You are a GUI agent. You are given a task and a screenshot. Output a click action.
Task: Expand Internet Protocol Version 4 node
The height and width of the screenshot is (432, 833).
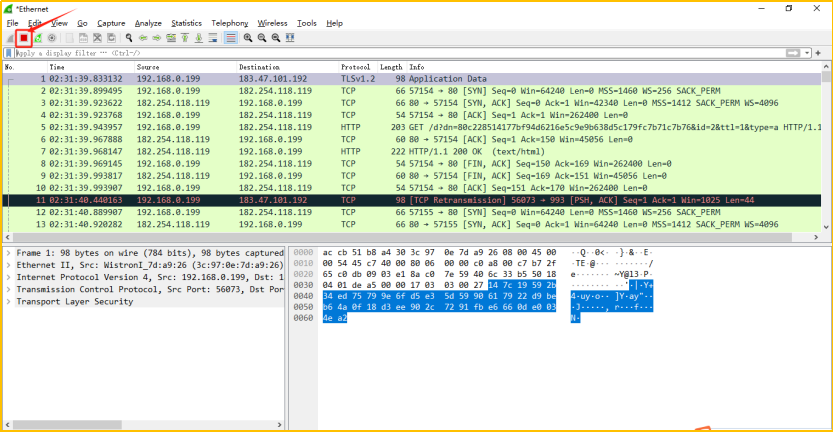tap(8, 277)
